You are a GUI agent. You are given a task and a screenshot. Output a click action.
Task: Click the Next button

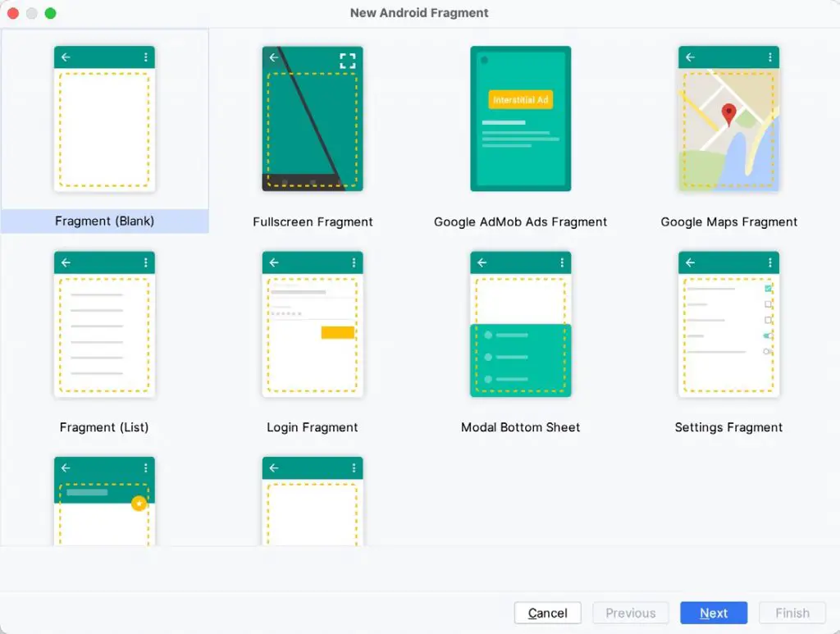click(x=713, y=613)
